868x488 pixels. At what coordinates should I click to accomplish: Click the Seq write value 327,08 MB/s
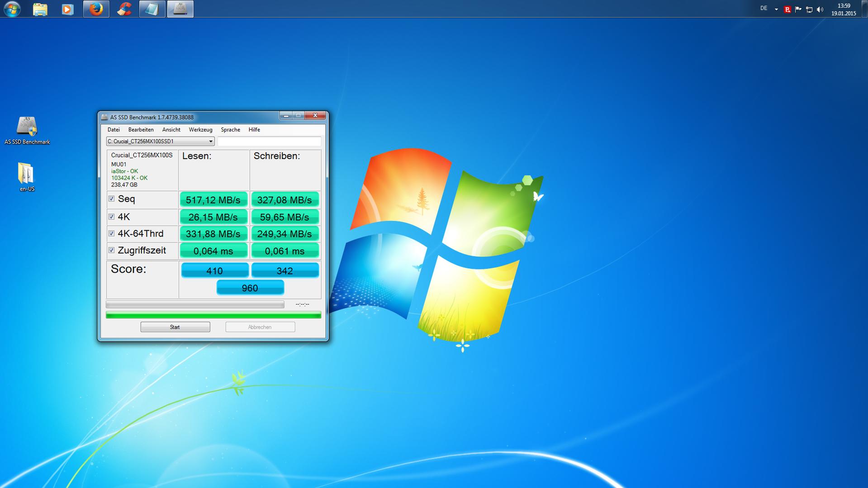(x=285, y=199)
